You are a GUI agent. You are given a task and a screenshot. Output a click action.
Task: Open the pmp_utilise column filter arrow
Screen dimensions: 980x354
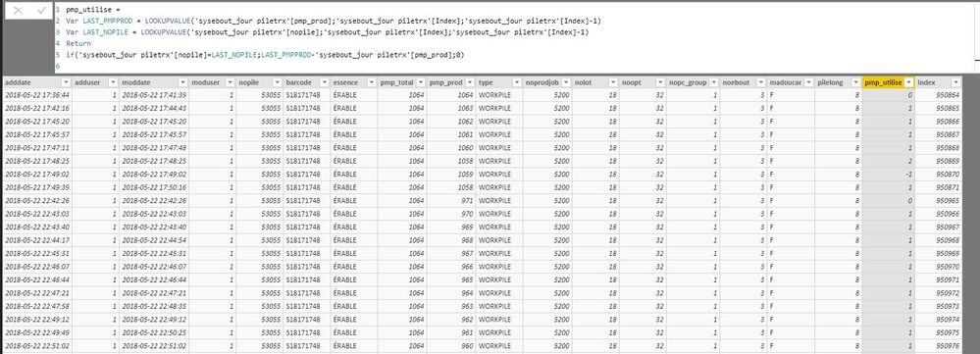tap(908, 82)
